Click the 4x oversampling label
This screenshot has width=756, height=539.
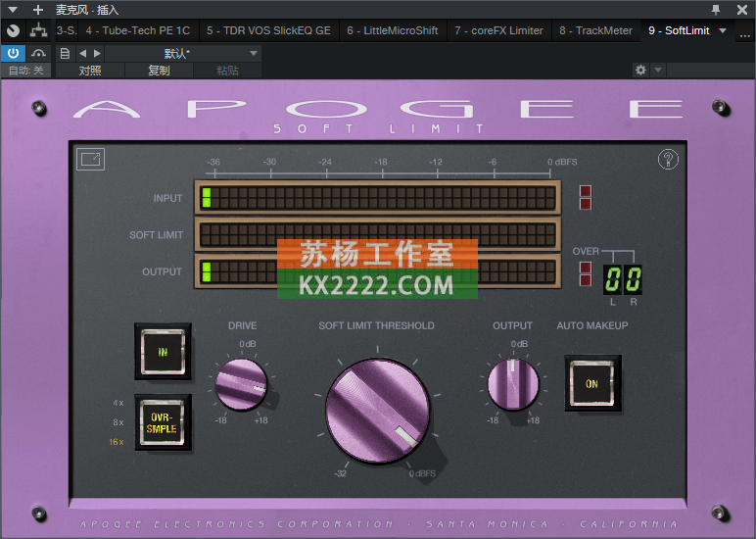tap(118, 403)
